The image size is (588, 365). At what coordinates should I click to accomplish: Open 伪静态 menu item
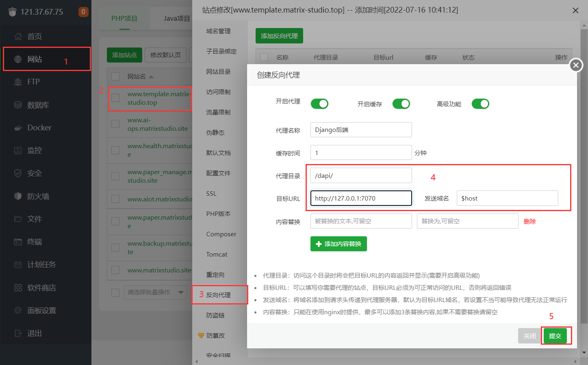pyautogui.click(x=215, y=133)
